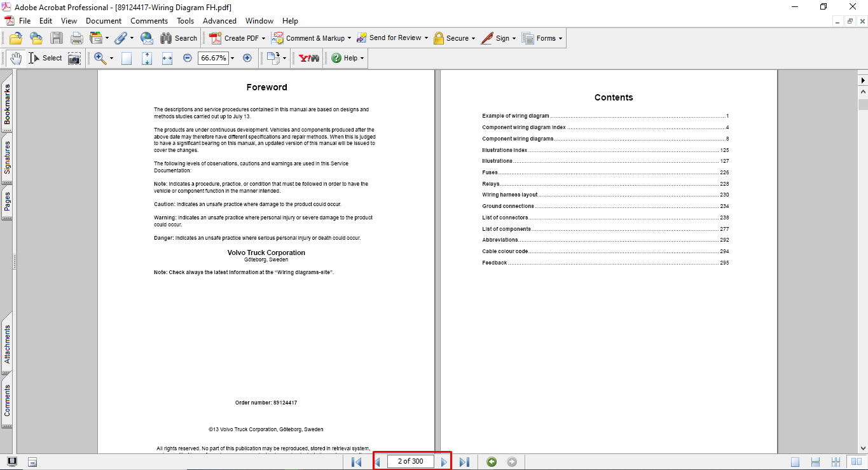Jump to the first page
Viewport: 868px width, 470px height.
coord(356,462)
